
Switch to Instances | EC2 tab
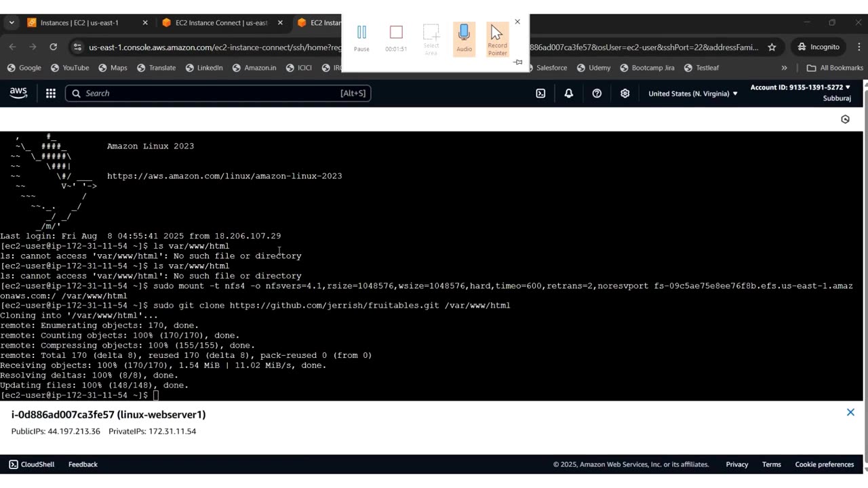tap(79, 22)
